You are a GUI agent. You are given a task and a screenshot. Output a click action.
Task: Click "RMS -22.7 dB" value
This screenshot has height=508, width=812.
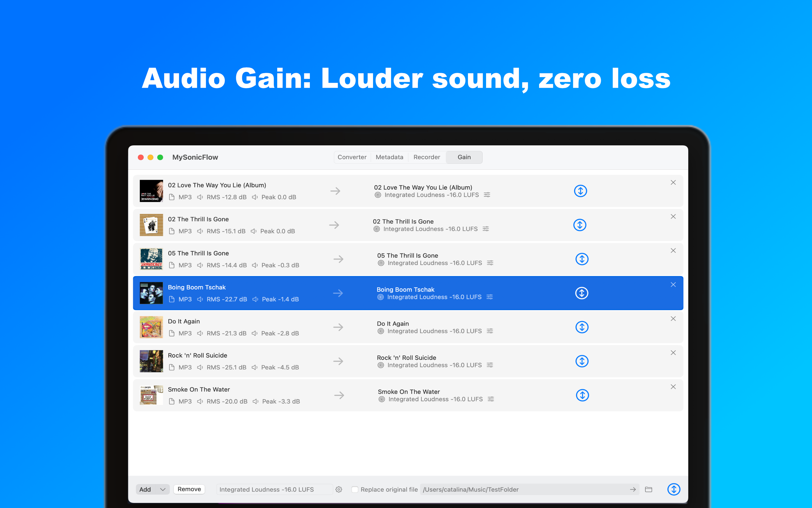pos(227,299)
